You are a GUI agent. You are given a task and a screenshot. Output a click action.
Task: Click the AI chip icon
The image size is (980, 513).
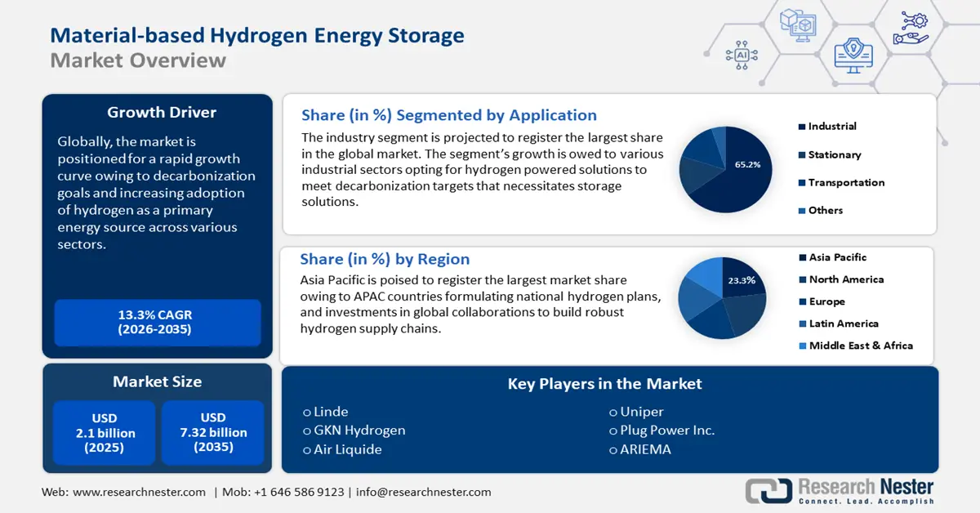coord(742,55)
